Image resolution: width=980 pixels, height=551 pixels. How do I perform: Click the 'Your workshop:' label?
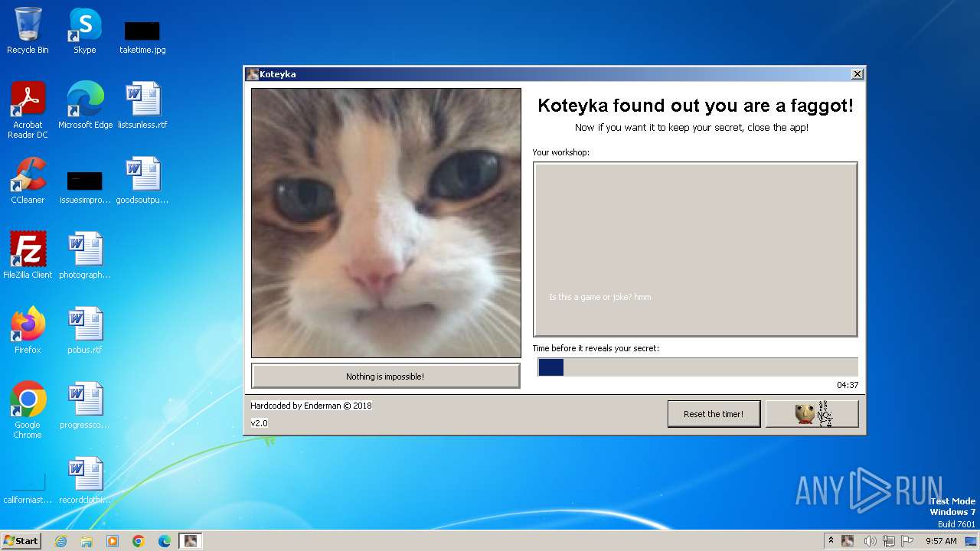[561, 152]
